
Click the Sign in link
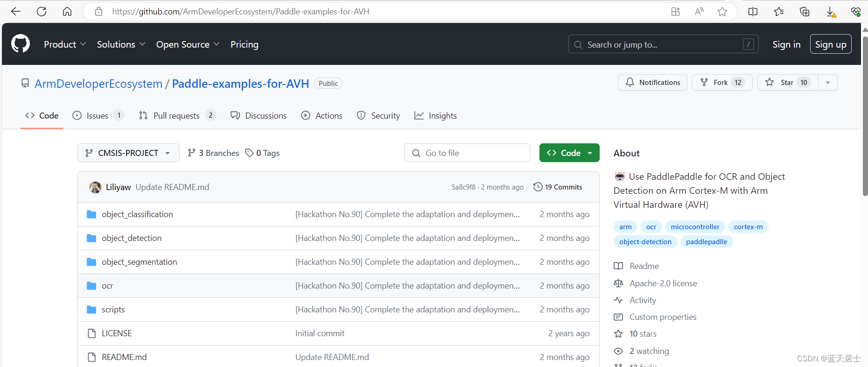tap(786, 44)
